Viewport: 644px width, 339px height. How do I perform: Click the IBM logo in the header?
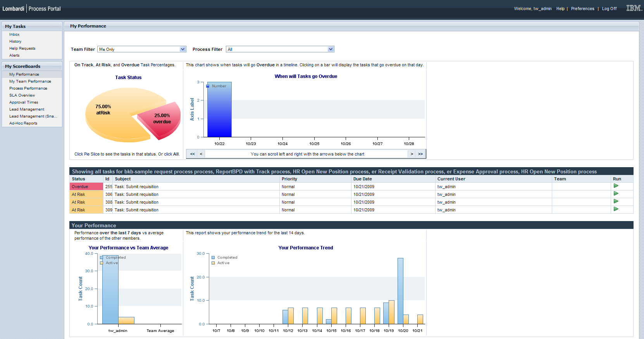click(x=634, y=8)
